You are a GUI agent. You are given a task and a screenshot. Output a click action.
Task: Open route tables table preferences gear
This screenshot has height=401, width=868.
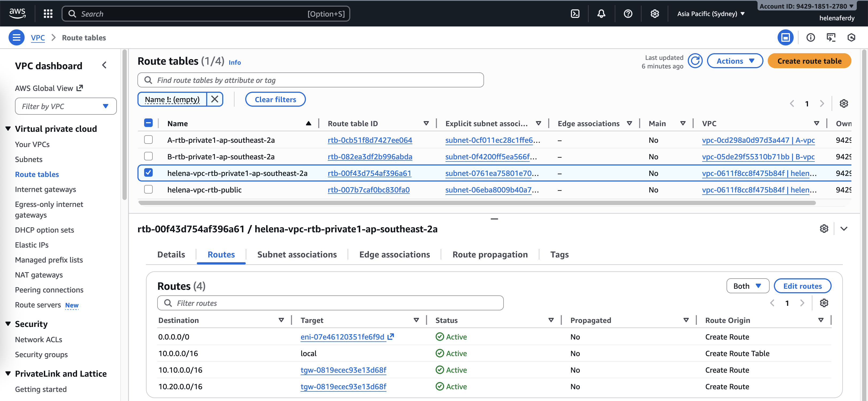point(843,103)
